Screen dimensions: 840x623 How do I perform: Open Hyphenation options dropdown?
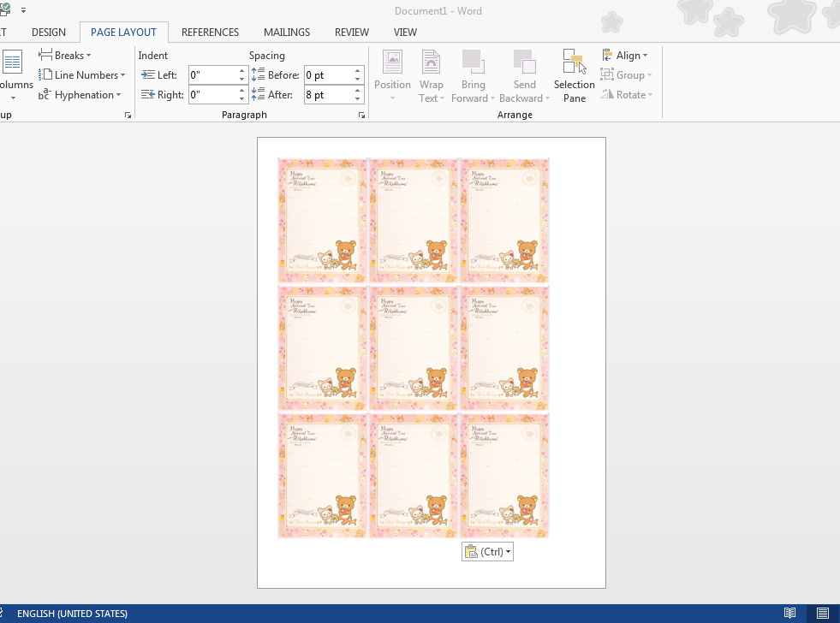point(80,95)
